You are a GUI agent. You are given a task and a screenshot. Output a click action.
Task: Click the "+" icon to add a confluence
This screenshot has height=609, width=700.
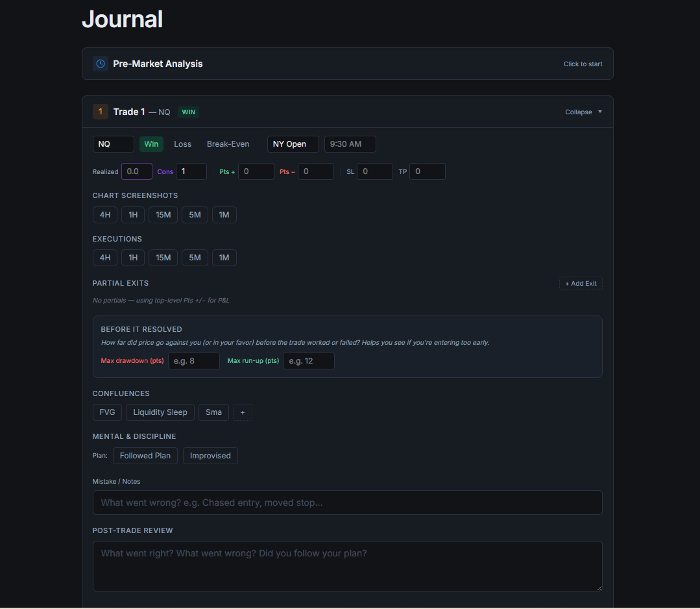[243, 412]
